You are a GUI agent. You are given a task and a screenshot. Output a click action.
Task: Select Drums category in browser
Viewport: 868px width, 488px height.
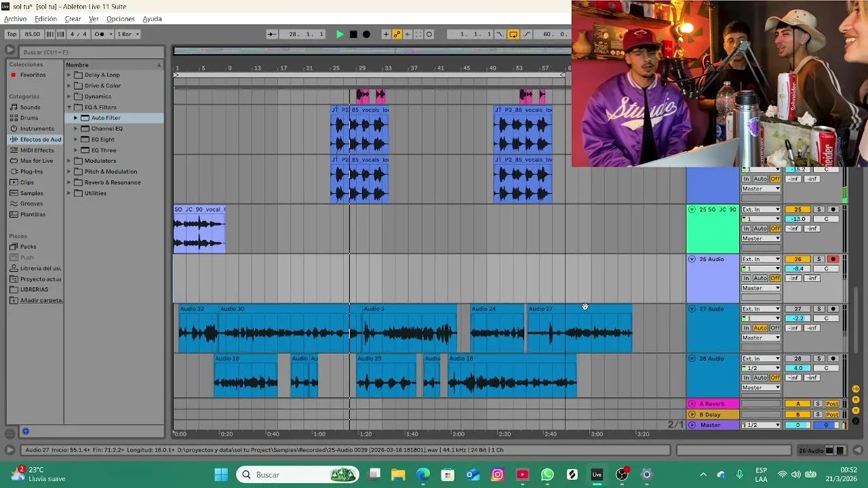tap(29, 118)
